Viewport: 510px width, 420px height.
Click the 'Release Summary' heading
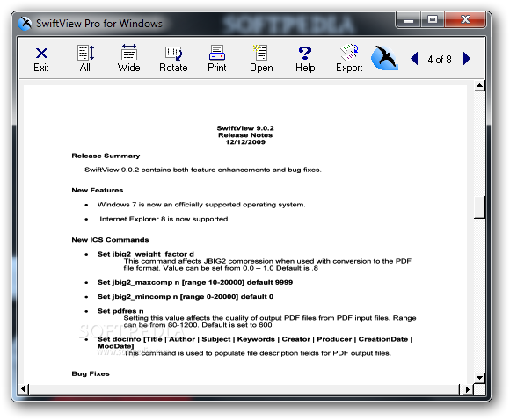coord(106,156)
